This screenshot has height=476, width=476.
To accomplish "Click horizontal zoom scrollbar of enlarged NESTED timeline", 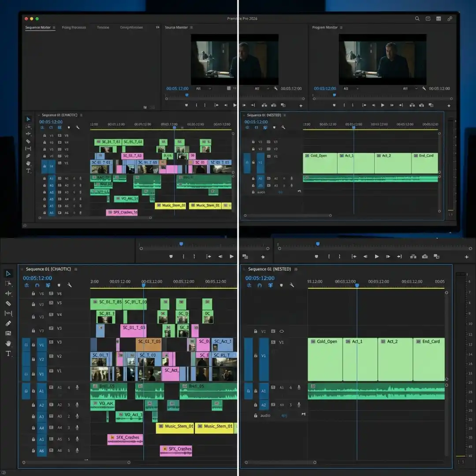I will [280, 462].
